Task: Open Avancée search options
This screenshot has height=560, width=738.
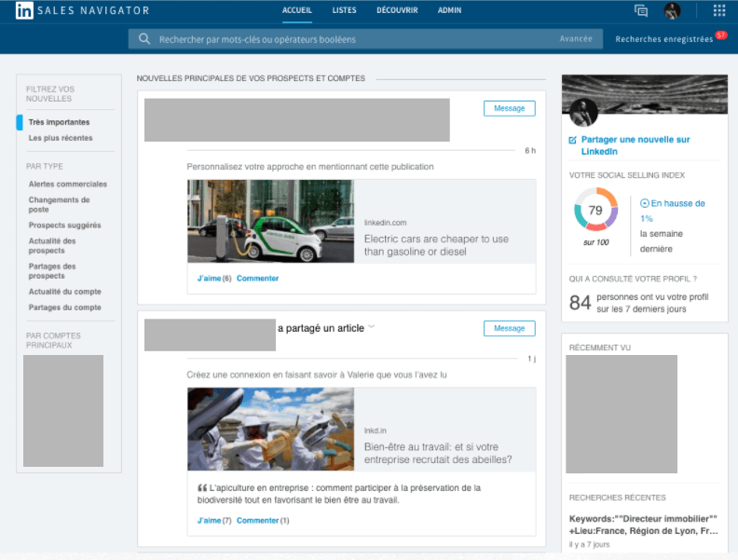Action: 576,38
